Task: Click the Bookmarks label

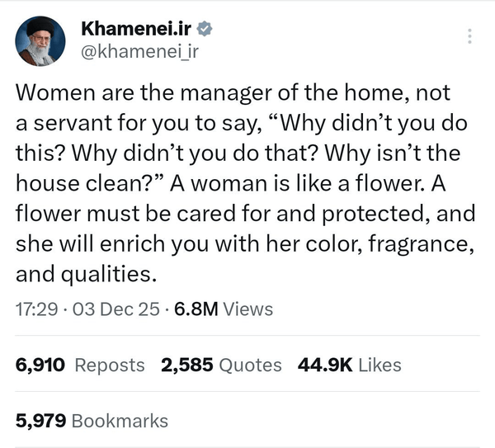Action: pos(120,421)
